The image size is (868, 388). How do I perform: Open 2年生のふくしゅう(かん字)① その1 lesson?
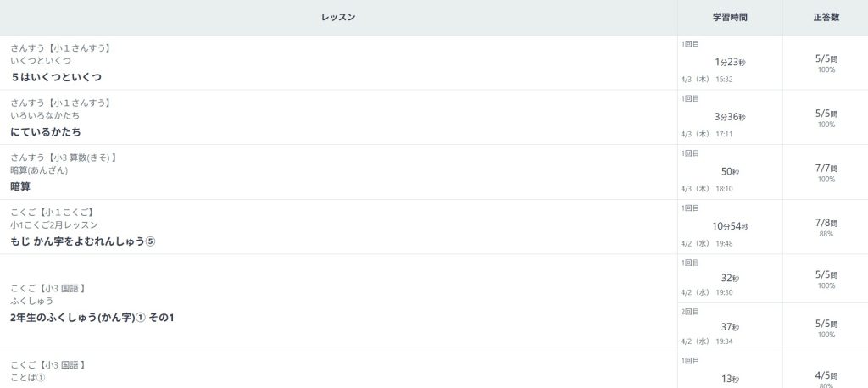point(92,318)
